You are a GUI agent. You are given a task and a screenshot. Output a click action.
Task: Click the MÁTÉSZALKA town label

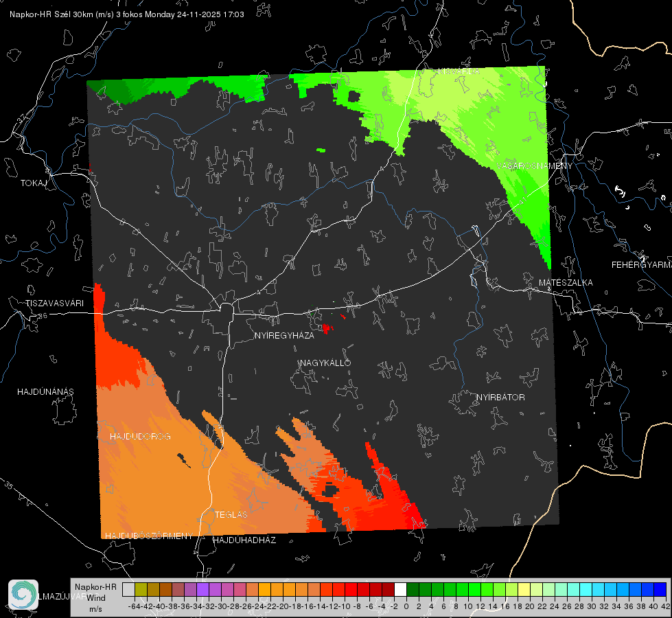pyautogui.click(x=566, y=283)
